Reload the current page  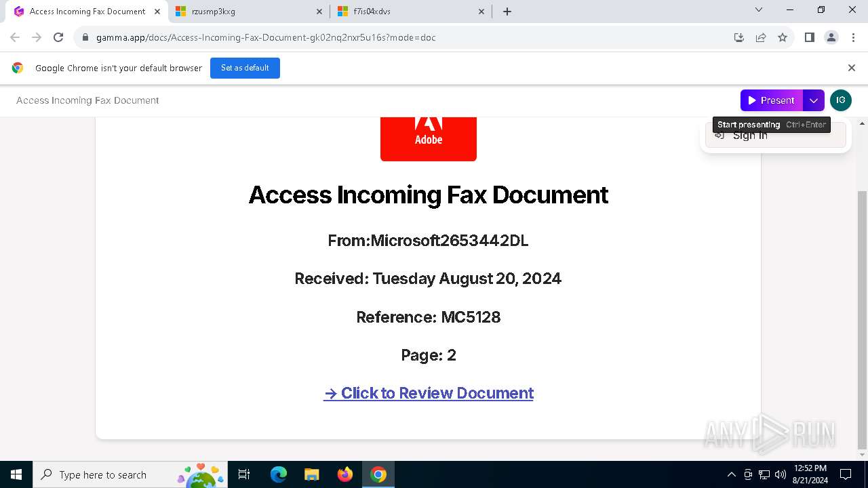[58, 37]
